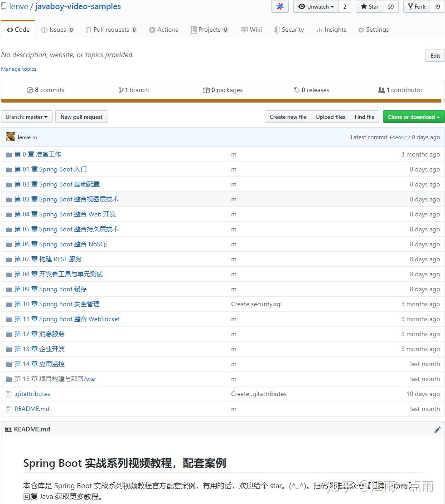Screen dimensions: 445x504
Task: Click the Actions play icon
Action: click(x=153, y=29)
